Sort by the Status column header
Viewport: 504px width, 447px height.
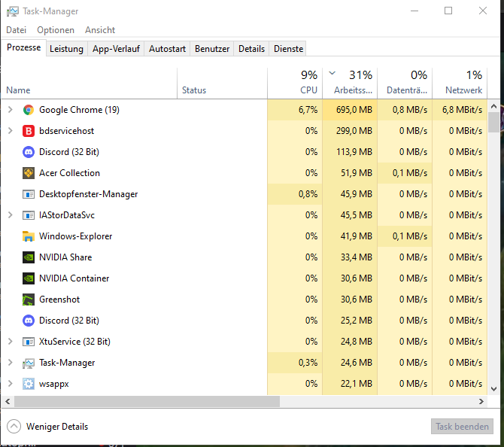click(222, 84)
